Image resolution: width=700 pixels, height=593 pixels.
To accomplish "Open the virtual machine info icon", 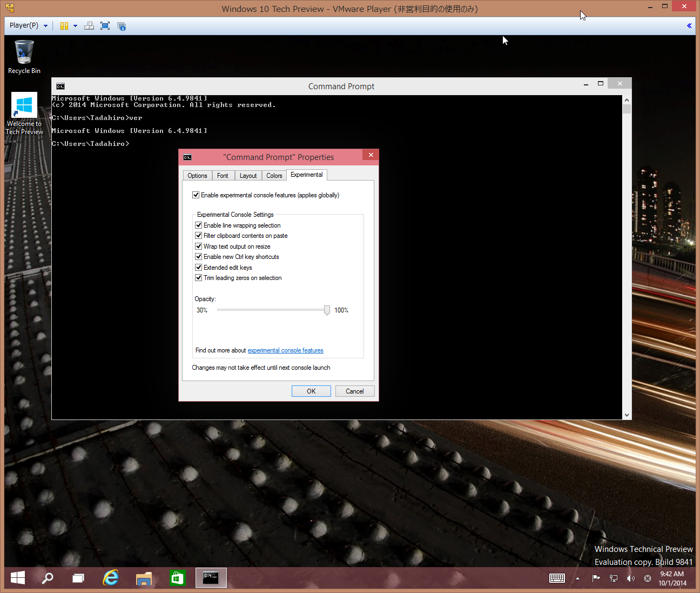I will pyautogui.click(x=122, y=25).
